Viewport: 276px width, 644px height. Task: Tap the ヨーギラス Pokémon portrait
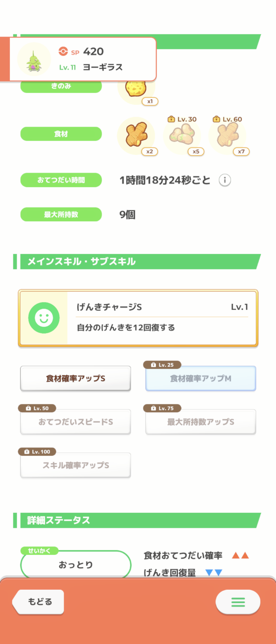(34, 60)
